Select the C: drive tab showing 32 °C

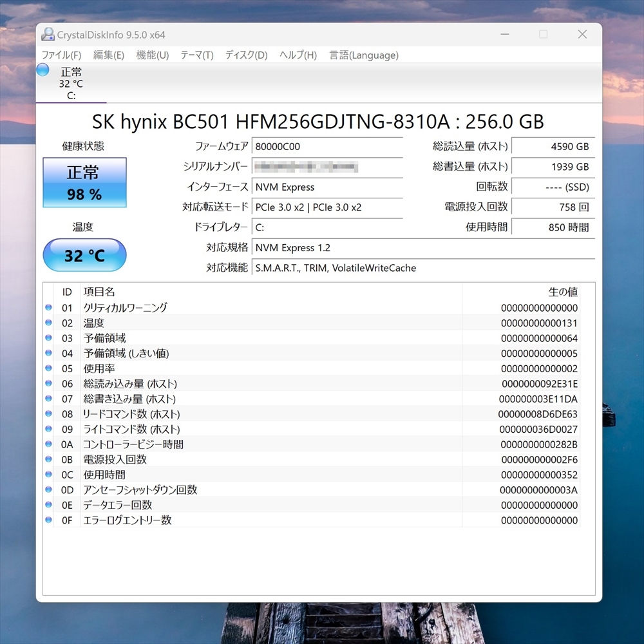point(71,83)
